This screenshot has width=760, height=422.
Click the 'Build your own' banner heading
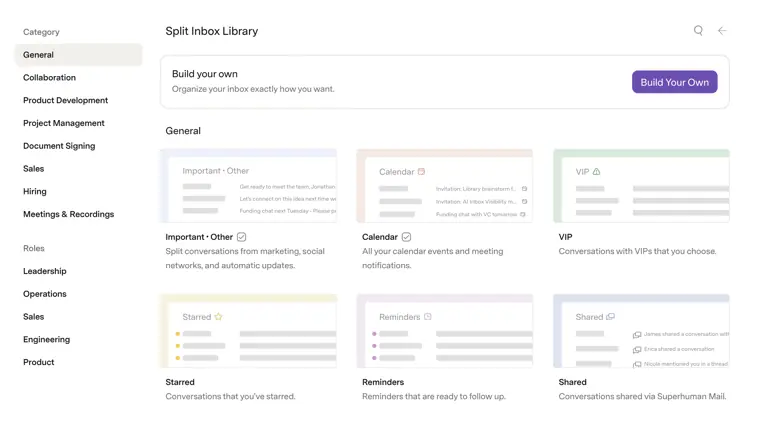(x=205, y=74)
